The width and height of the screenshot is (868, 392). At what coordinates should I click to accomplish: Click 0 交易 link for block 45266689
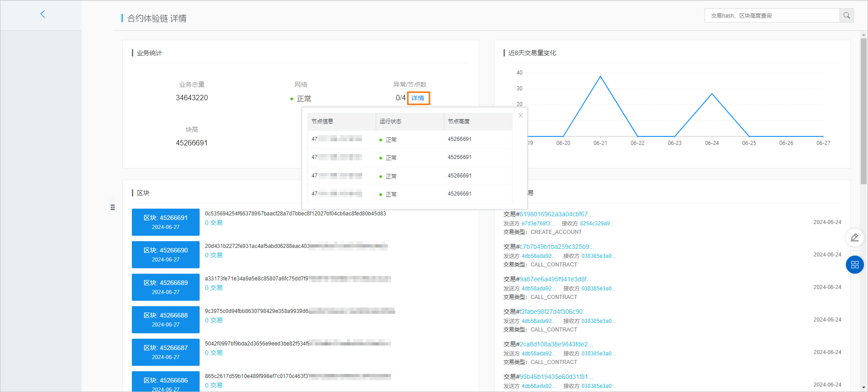(214, 288)
